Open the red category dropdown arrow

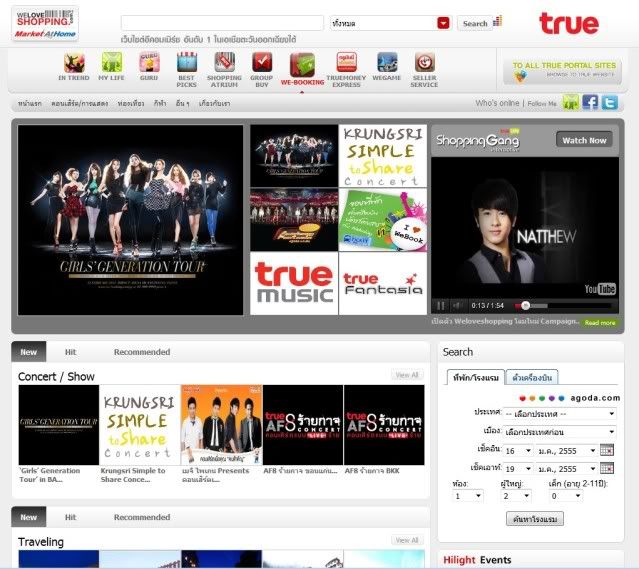click(x=443, y=23)
